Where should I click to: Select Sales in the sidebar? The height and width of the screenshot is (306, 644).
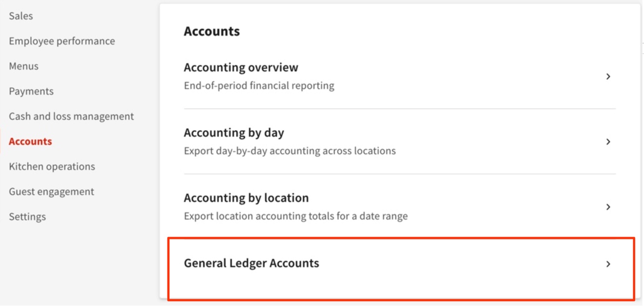[20, 15]
